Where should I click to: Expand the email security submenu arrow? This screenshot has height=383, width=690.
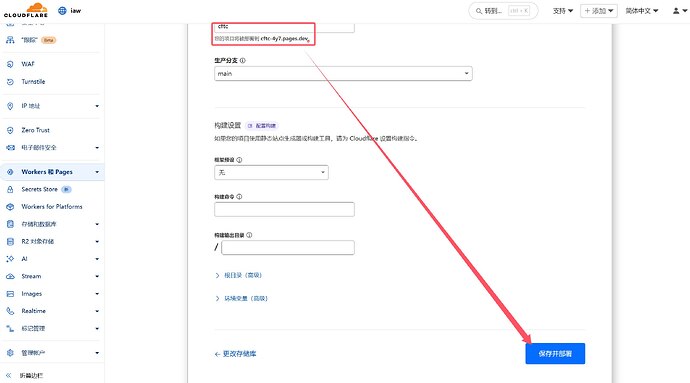point(97,147)
